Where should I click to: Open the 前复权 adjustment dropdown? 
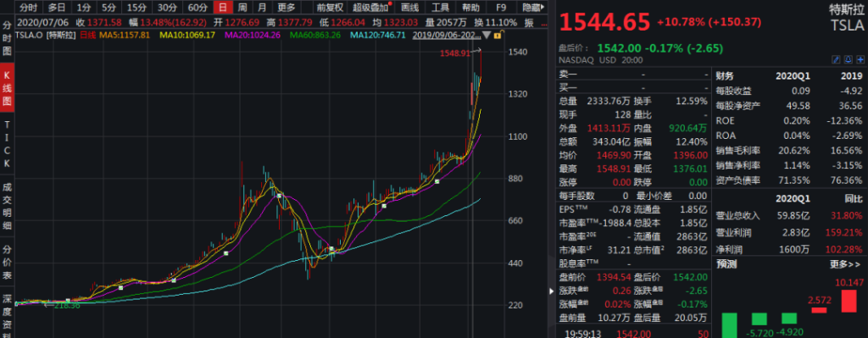pyautogui.click(x=331, y=8)
